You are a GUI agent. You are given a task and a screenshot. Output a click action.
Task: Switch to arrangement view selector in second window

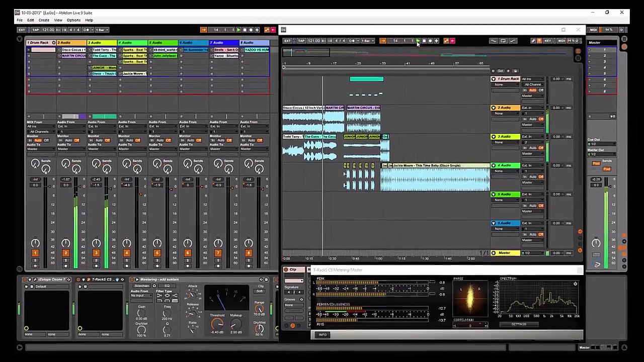pos(578,51)
